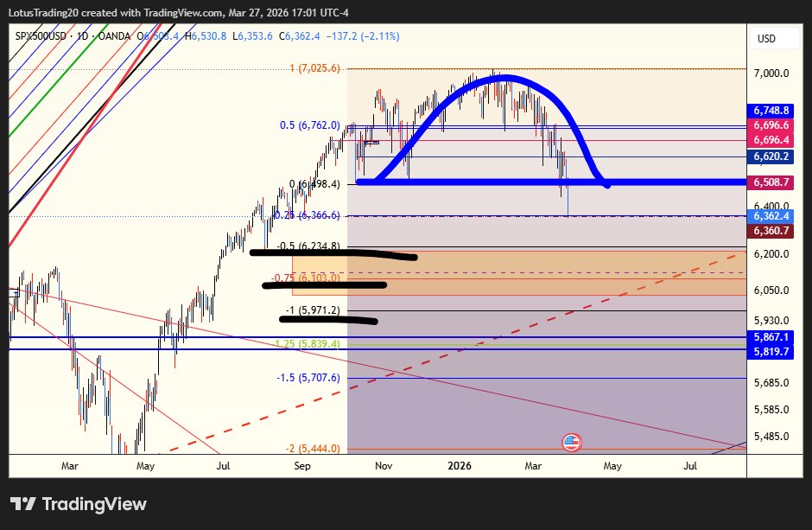Click the 6,050.0 price axis tick

point(771,291)
